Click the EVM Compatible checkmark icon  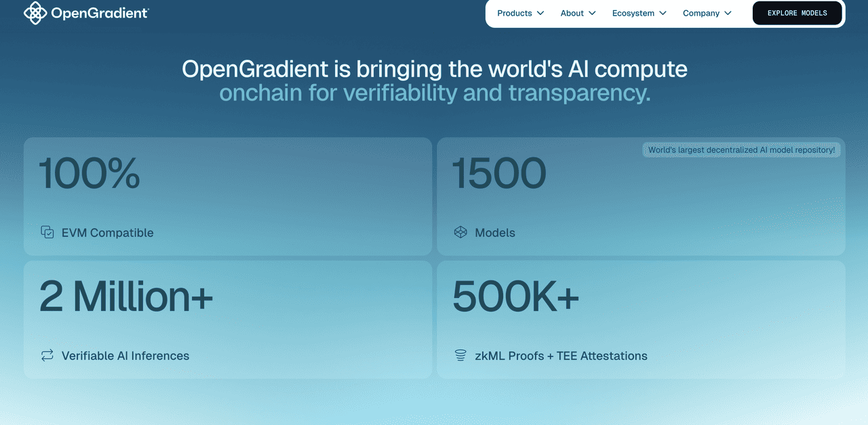pos(47,232)
